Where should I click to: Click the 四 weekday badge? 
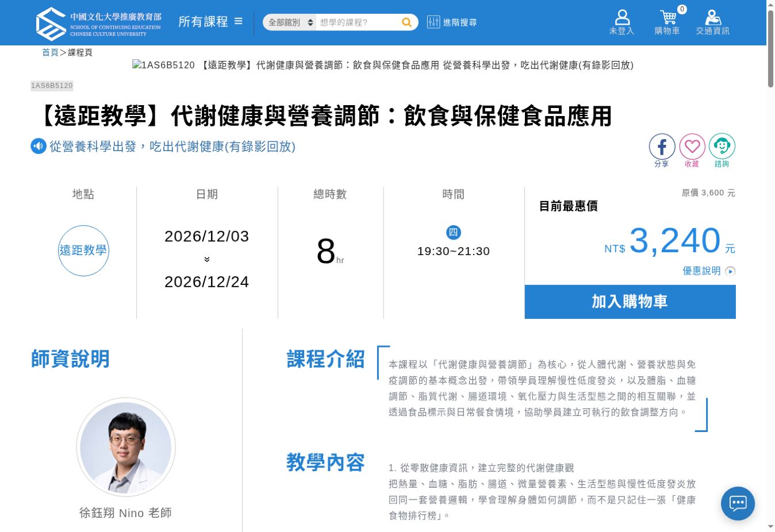454,233
